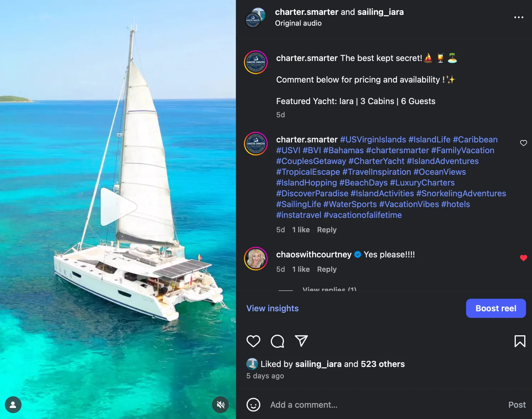Like the reel with heart icon
Screen dimensions: 532x419
(x=253, y=341)
